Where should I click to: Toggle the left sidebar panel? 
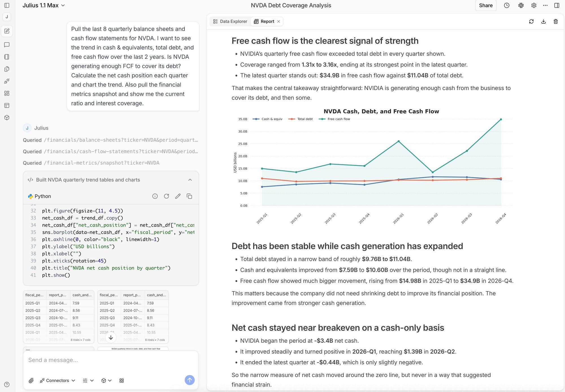point(7,5)
